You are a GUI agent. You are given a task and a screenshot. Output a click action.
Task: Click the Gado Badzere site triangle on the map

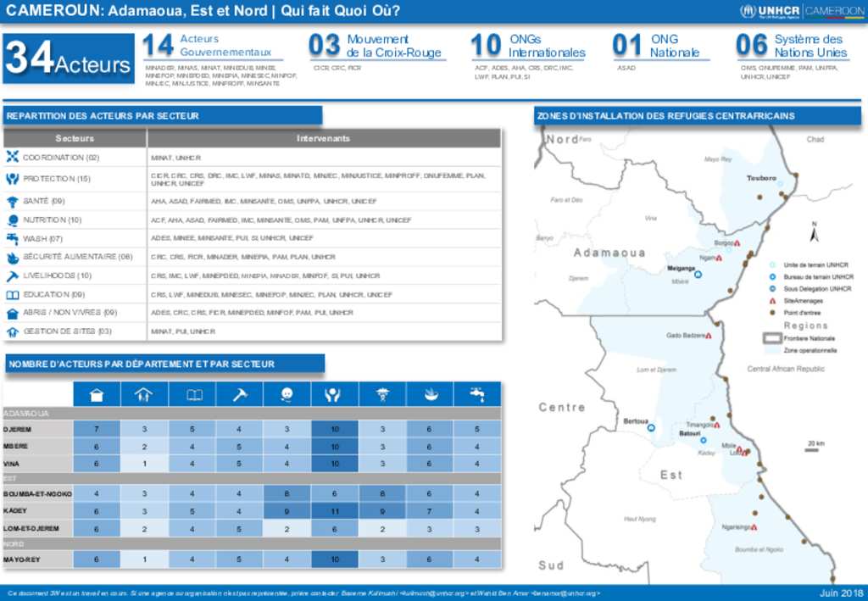coord(709,336)
